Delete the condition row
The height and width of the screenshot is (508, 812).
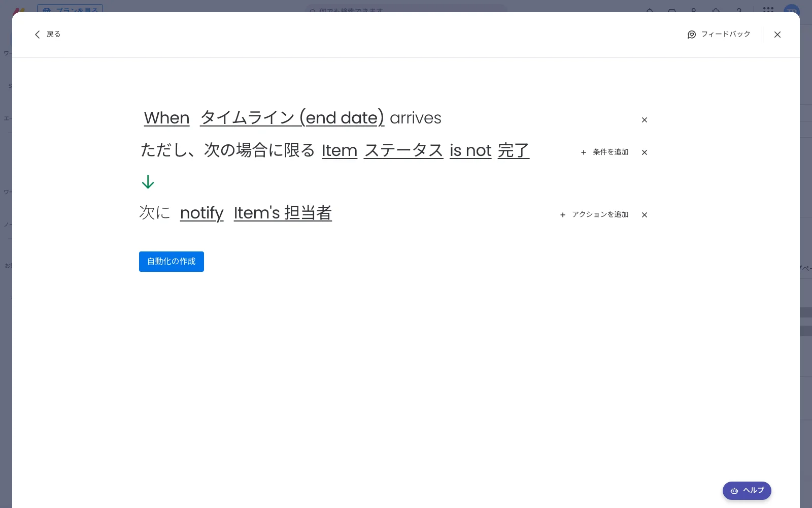645,152
